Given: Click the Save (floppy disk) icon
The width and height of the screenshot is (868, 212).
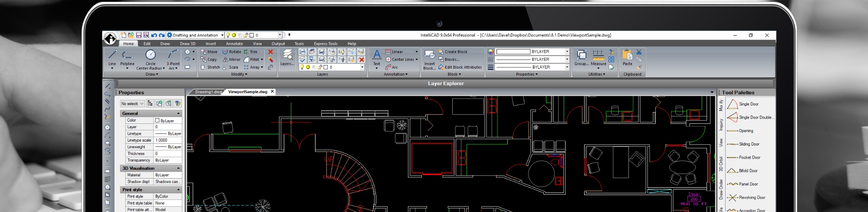Looking at the screenshot, I should (139, 35).
